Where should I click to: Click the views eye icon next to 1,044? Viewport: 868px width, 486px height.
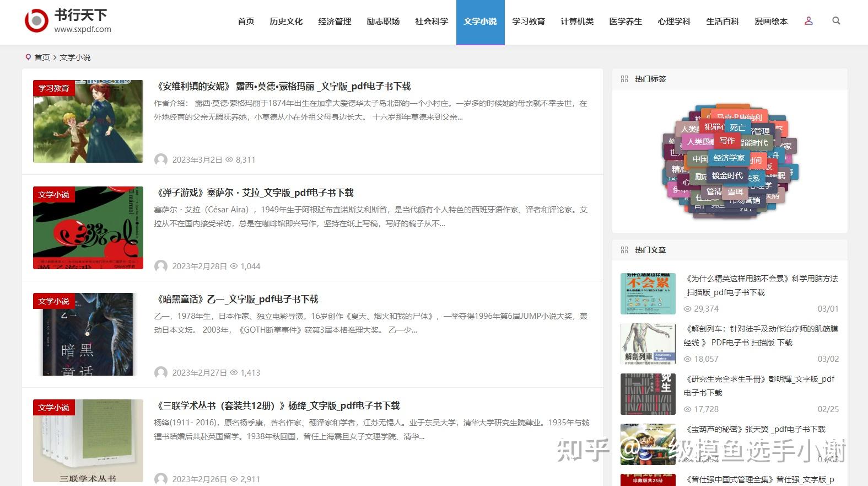click(234, 266)
